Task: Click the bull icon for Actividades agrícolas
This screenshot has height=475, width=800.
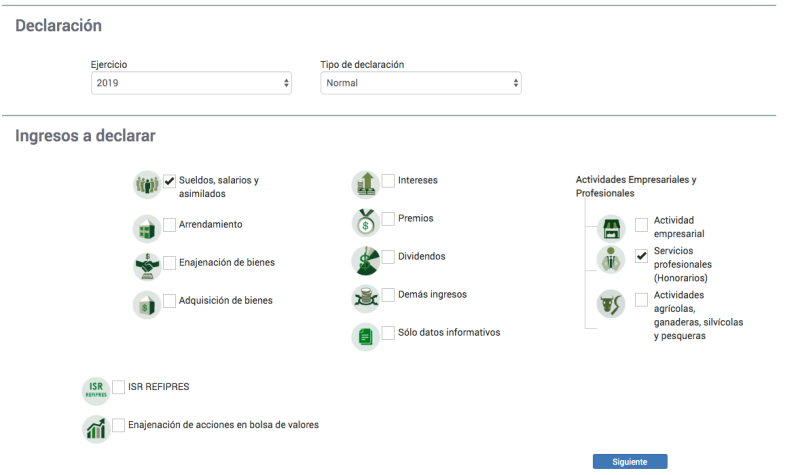Action: tap(611, 304)
